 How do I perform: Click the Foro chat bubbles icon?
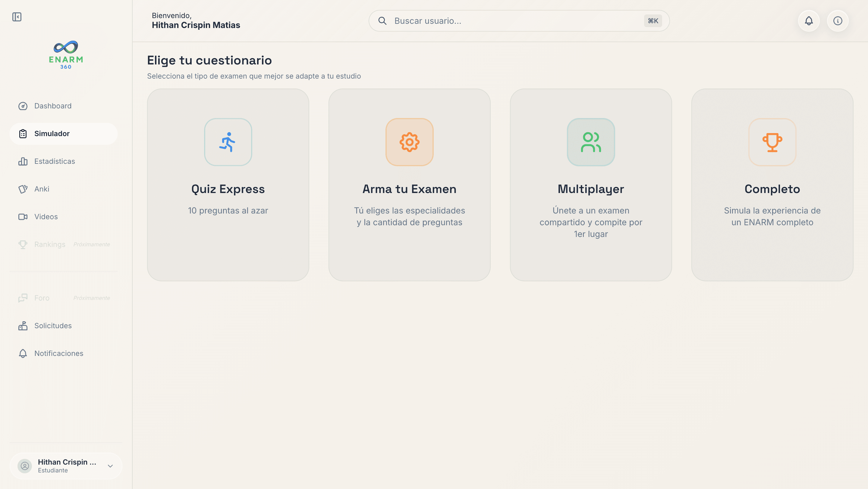tap(23, 298)
